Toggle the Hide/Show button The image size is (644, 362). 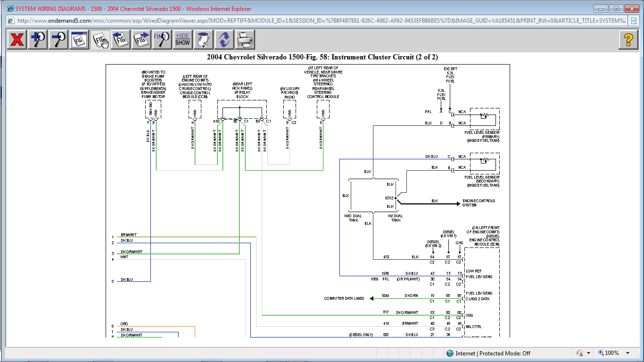coord(182,40)
